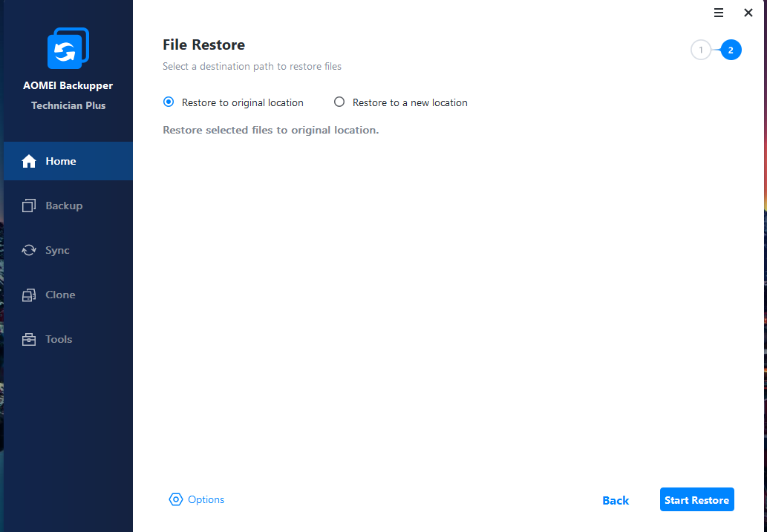
Task: Click the Start Restore button
Action: [696, 500]
